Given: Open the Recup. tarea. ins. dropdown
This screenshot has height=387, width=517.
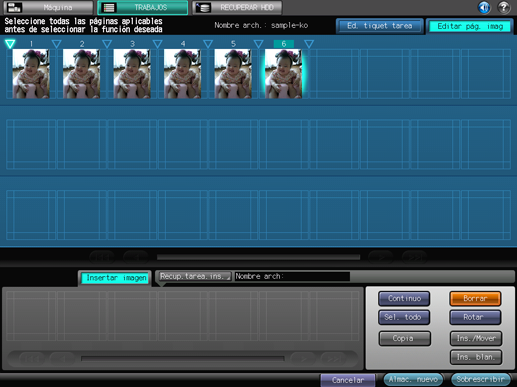Looking at the screenshot, I should (195, 276).
